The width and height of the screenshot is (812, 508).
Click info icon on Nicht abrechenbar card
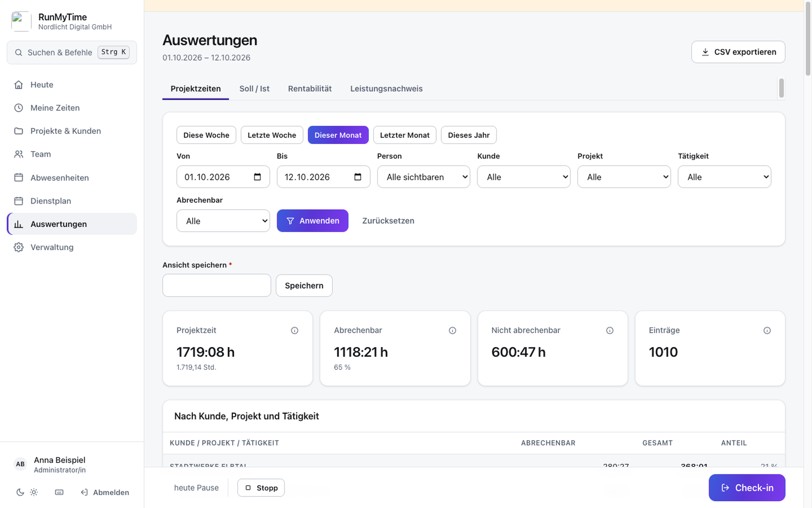point(610,330)
